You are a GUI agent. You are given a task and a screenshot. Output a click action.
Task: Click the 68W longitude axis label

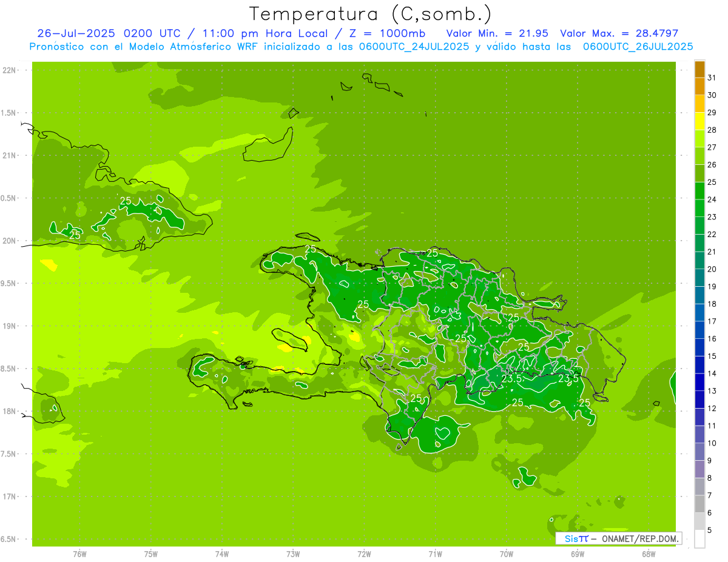coord(649,554)
